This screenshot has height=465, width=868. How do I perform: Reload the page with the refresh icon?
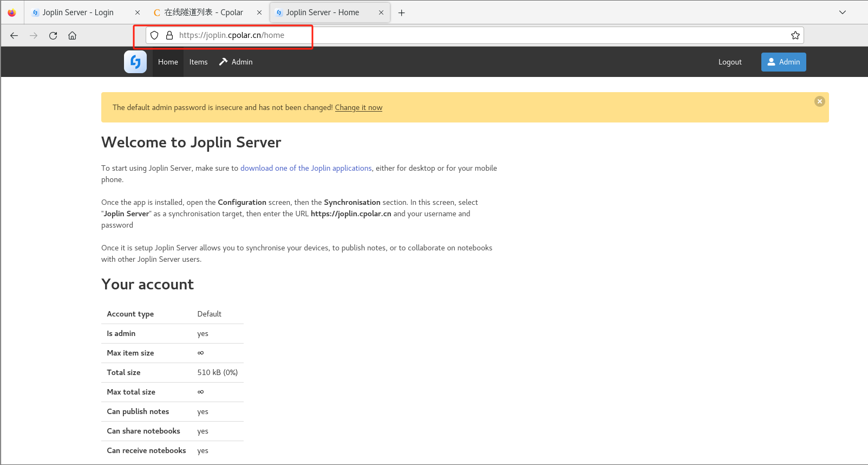point(53,35)
